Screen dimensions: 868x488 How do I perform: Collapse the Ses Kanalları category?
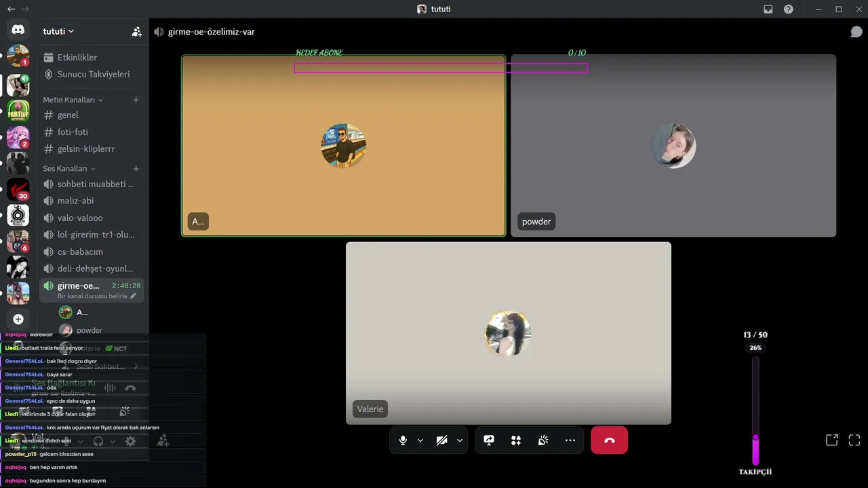[x=69, y=168]
